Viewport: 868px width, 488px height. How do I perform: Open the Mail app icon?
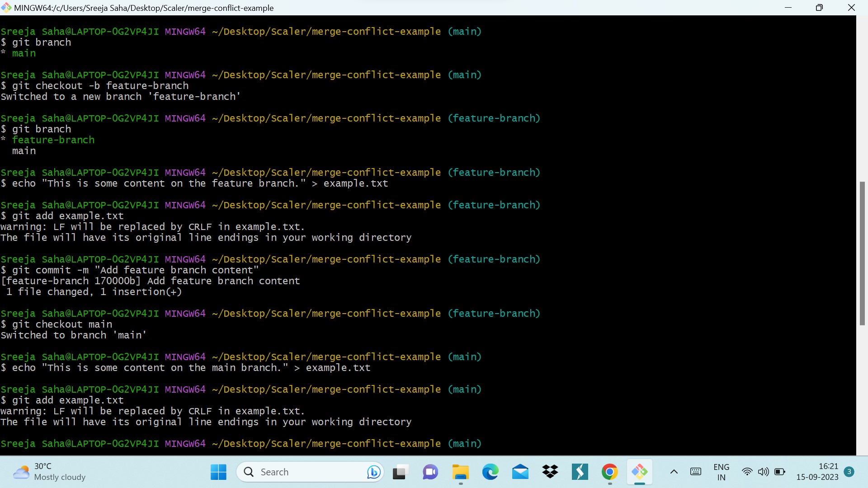pyautogui.click(x=520, y=472)
